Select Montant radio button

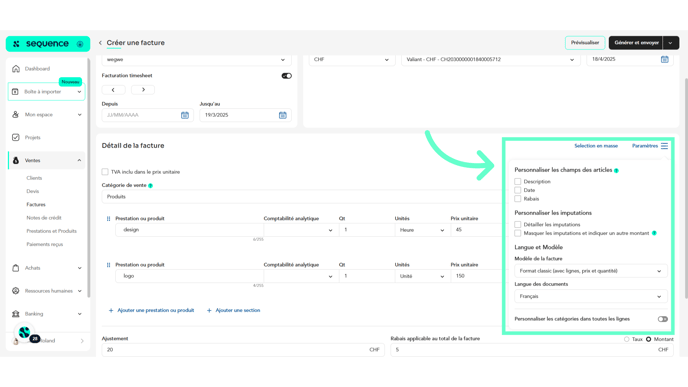[649, 339]
